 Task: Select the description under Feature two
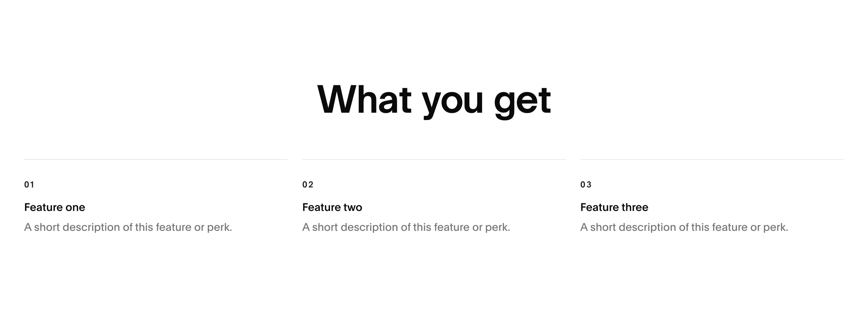[406, 228]
